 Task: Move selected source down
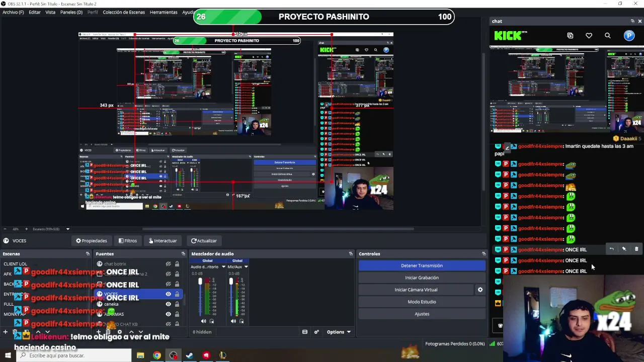pos(141,332)
